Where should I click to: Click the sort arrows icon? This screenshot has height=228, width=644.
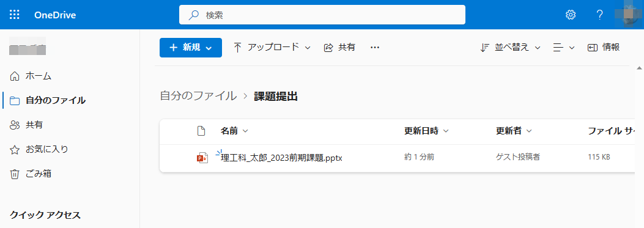(x=485, y=48)
